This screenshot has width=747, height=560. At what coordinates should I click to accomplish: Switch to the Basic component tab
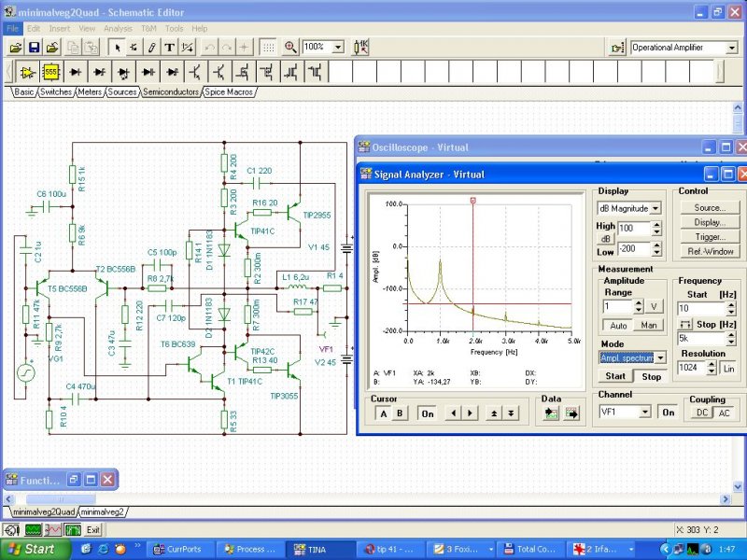24,91
